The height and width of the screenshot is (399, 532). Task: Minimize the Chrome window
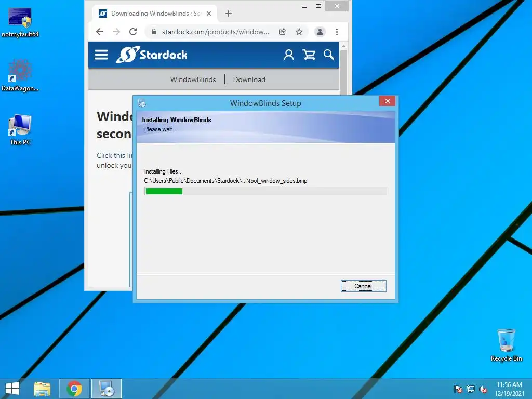click(304, 6)
